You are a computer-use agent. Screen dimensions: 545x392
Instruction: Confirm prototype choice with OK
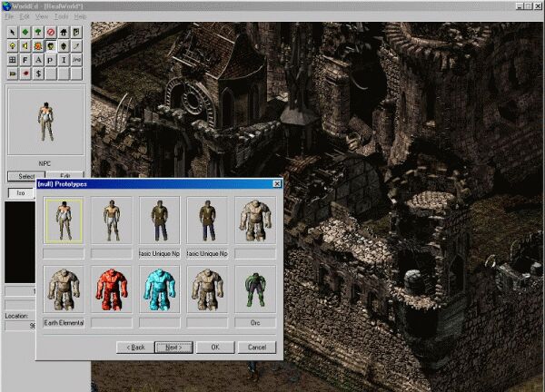(215, 348)
